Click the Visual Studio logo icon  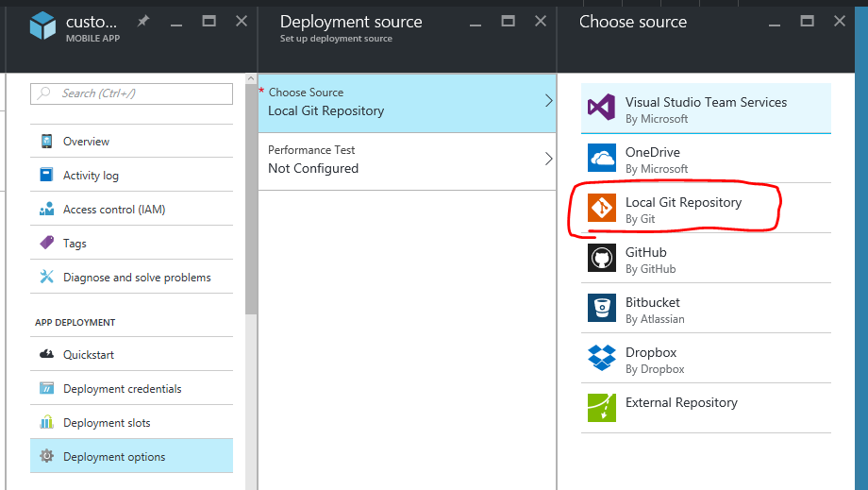pyautogui.click(x=602, y=108)
